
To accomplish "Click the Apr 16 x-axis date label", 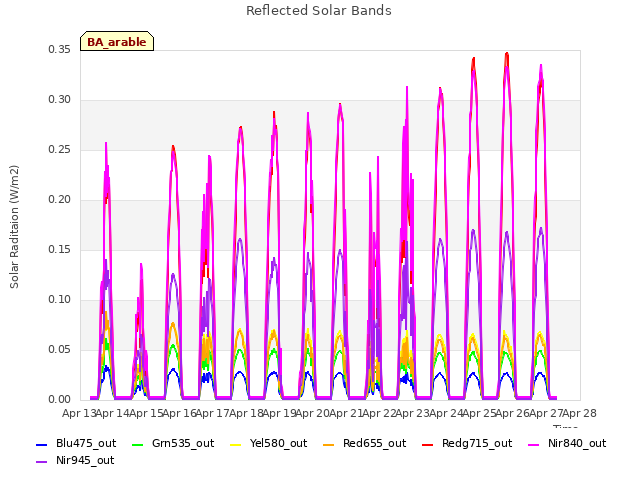I will point(180,413).
